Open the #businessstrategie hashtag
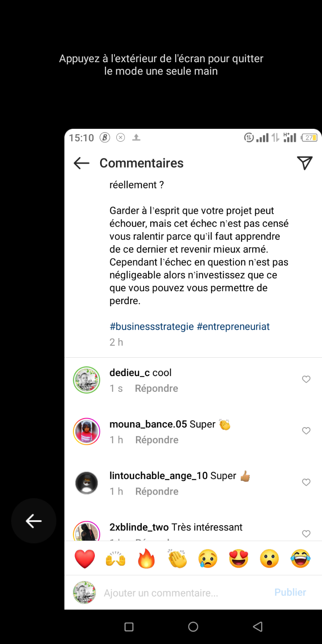322x644 pixels. coord(152,326)
